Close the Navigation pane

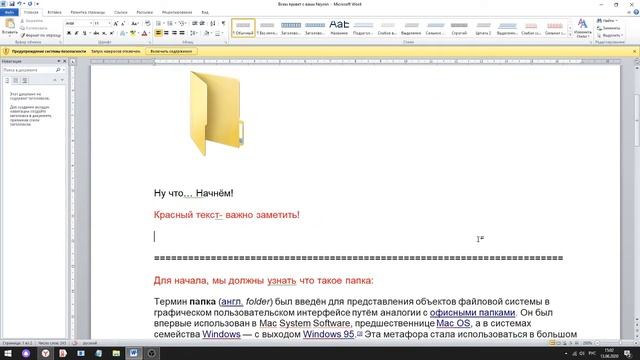click(64, 61)
